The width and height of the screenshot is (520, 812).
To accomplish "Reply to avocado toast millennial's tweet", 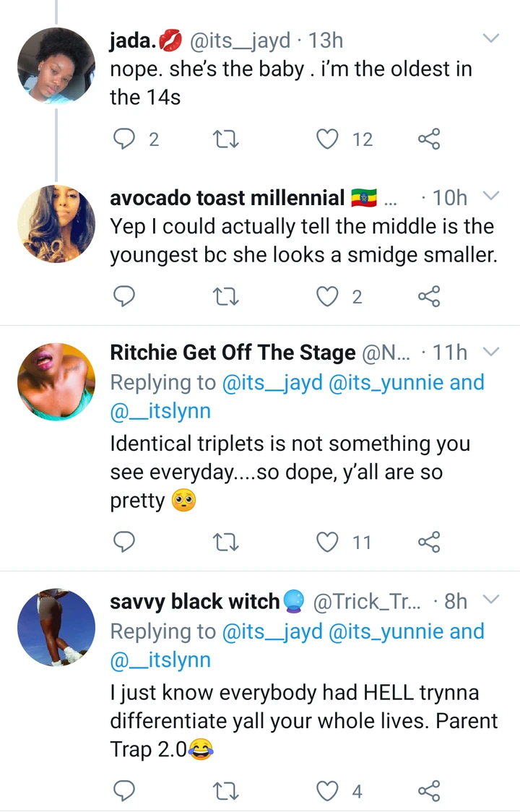I will [x=126, y=296].
